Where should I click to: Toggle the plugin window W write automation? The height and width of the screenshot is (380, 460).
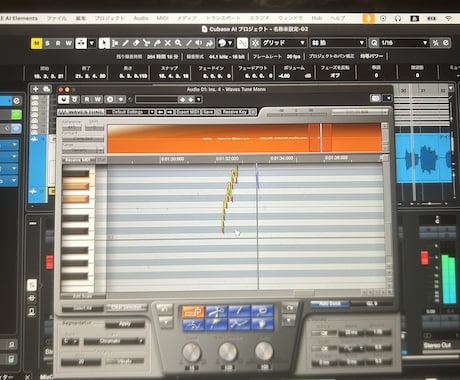pos(97,99)
